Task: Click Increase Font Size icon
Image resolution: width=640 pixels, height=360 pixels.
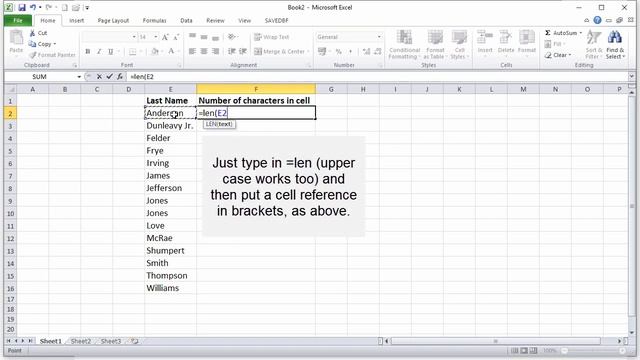Action: (165, 37)
